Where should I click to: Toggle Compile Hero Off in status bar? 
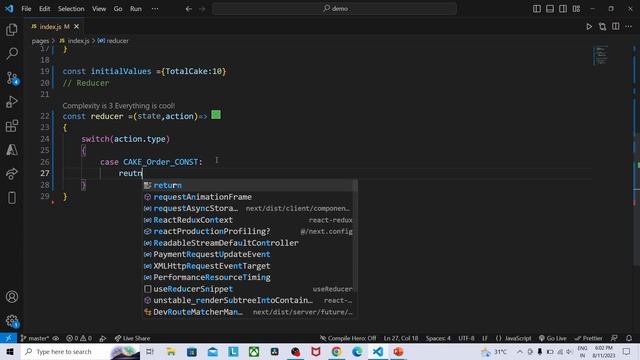tap(348, 338)
